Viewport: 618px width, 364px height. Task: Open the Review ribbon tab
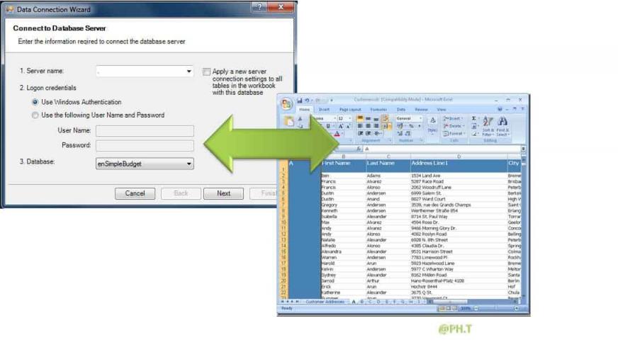point(421,110)
